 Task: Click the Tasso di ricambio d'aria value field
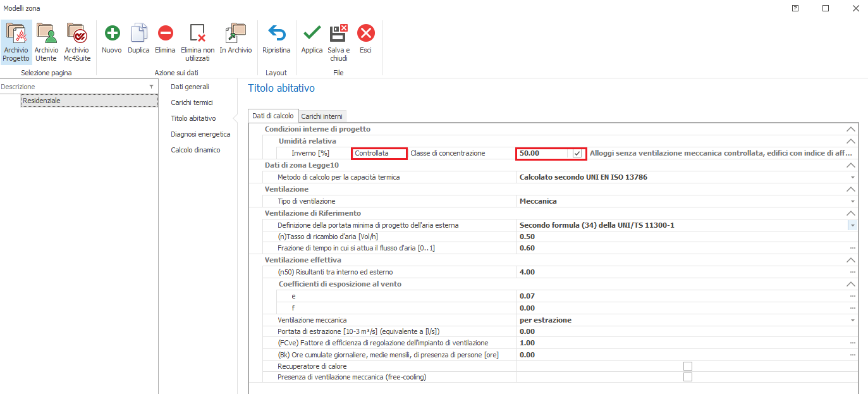(x=683, y=237)
